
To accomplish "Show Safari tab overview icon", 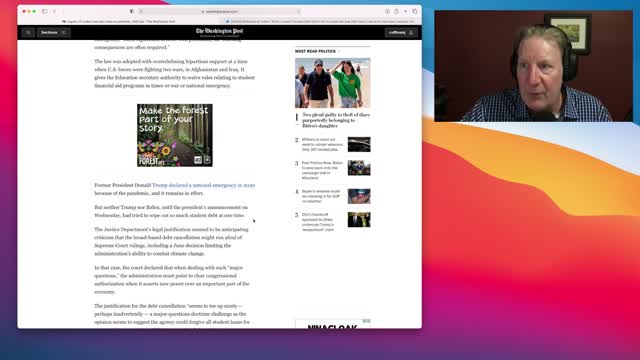I will 415,11.
